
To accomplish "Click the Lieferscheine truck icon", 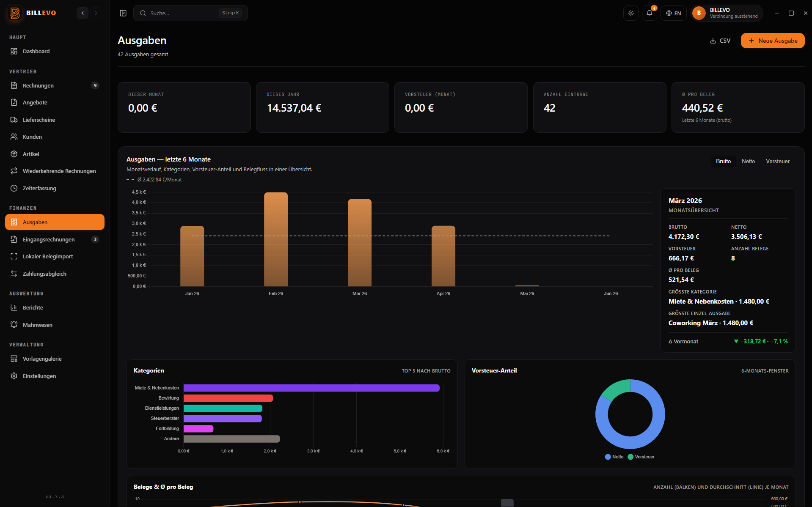I will point(14,120).
